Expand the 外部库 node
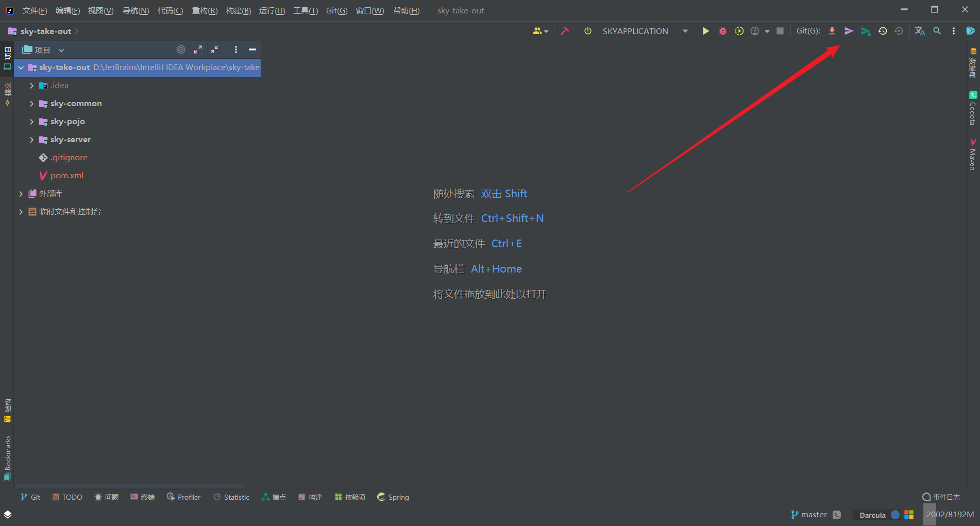This screenshot has height=526, width=980. pos(21,194)
